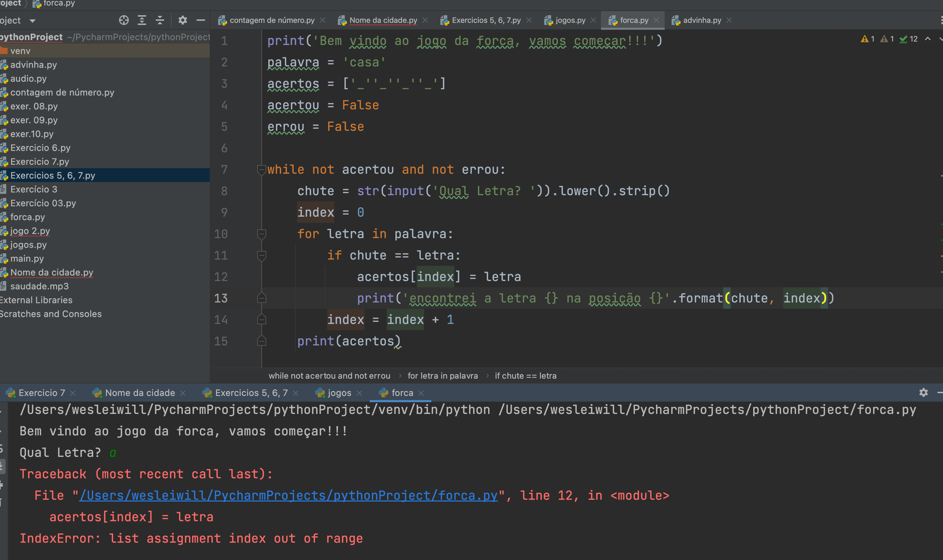
Task: Open jogos.py in project tree
Action: point(28,245)
